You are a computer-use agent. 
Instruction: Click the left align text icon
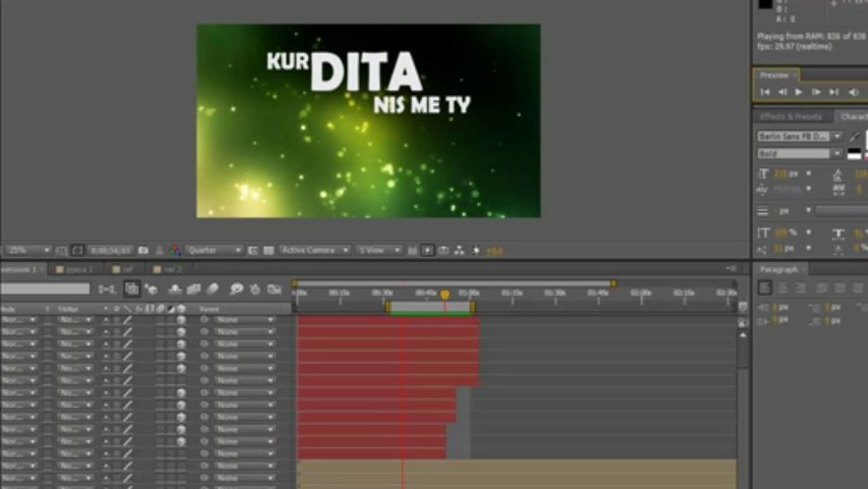tap(766, 288)
